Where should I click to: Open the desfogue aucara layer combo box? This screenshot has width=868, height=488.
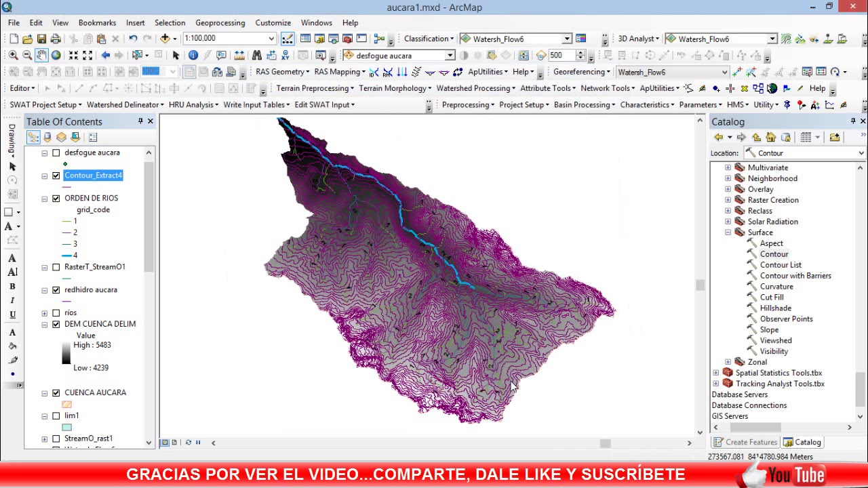click(450, 56)
